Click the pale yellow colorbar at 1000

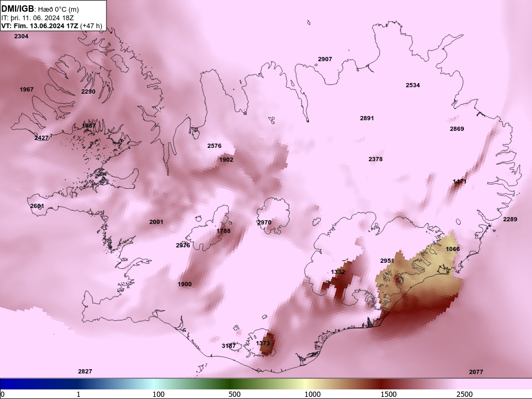pyautogui.click(x=306, y=384)
